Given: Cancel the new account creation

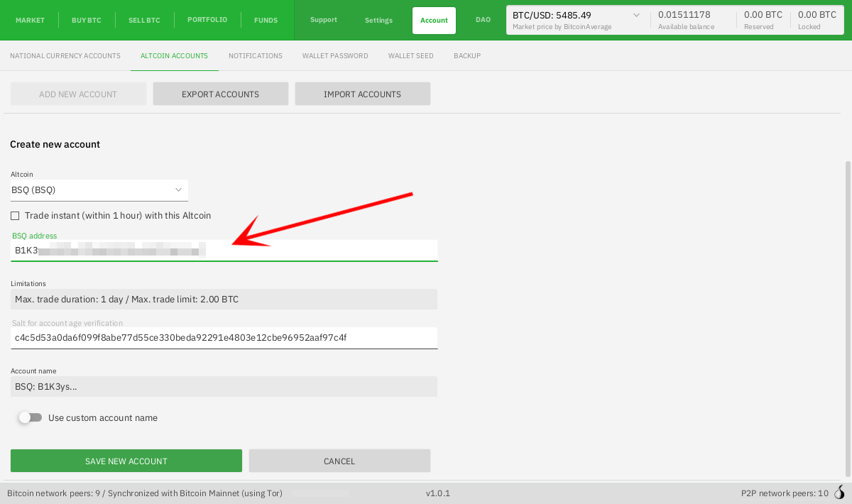Looking at the screenshot, I should point(339,461).
